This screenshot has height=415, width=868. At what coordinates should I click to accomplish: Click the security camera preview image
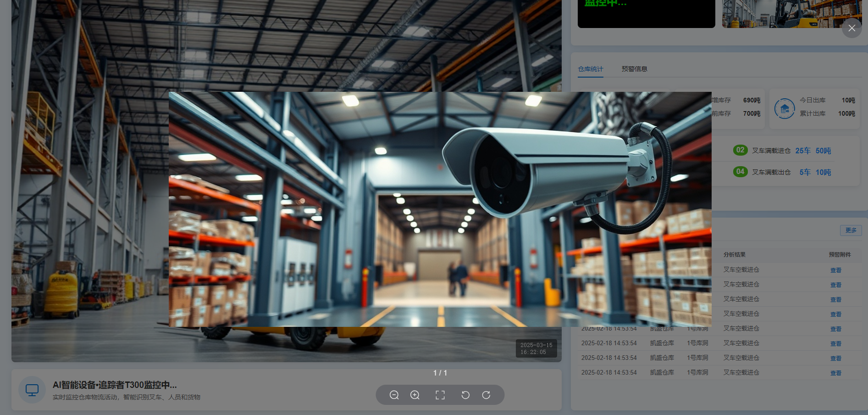[x=440, y=209]
